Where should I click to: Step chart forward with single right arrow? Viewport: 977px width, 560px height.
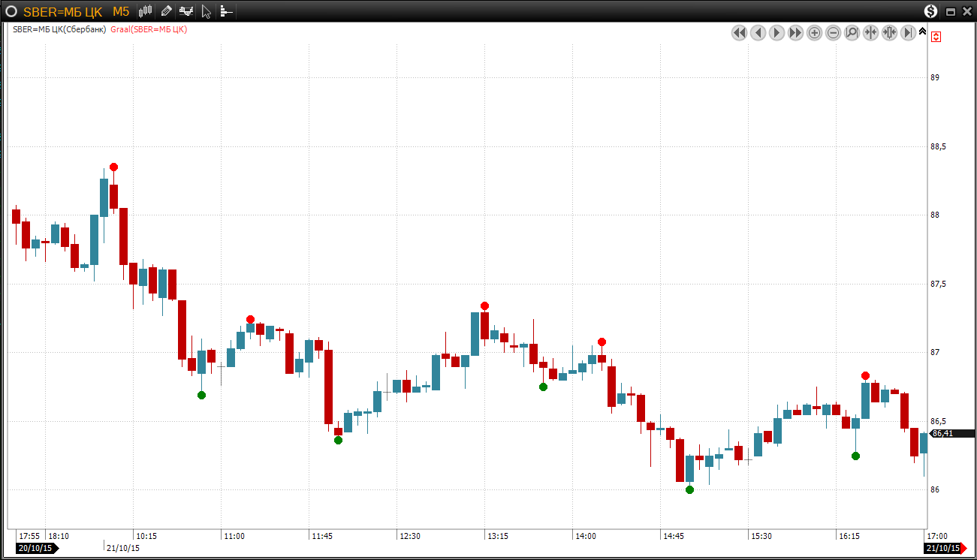coord(777,33)
